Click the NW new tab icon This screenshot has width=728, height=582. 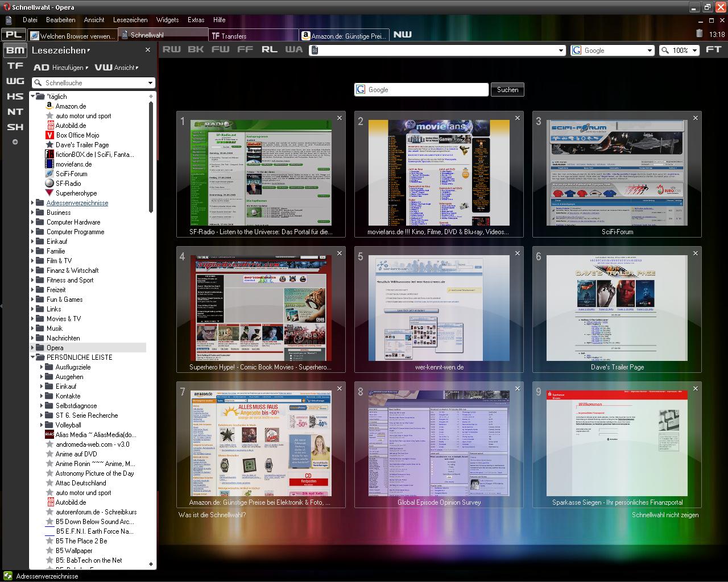[402, 35]
